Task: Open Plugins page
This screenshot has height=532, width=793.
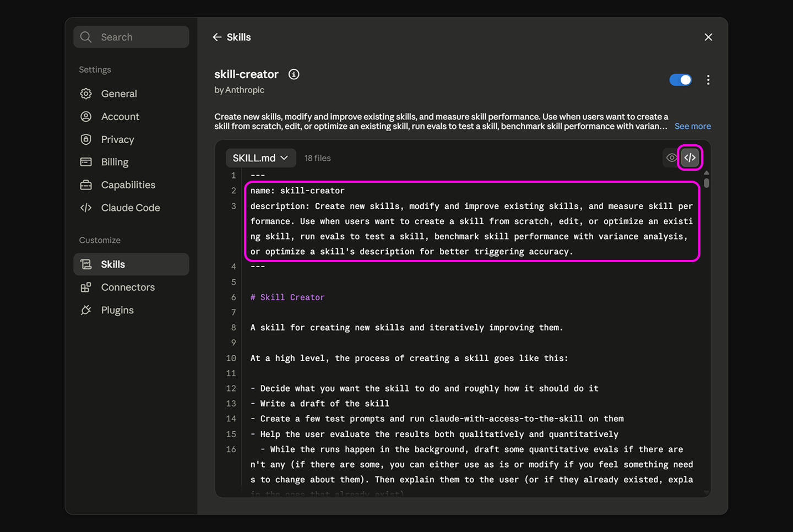Action: coord(131,310)
